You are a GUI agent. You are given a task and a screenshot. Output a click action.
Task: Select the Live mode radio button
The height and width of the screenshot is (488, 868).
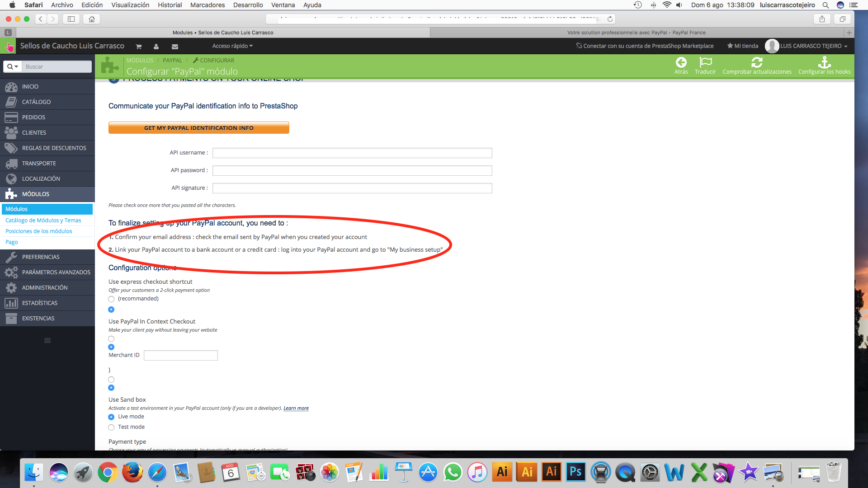pyautogui.click(x=111, y=417)
